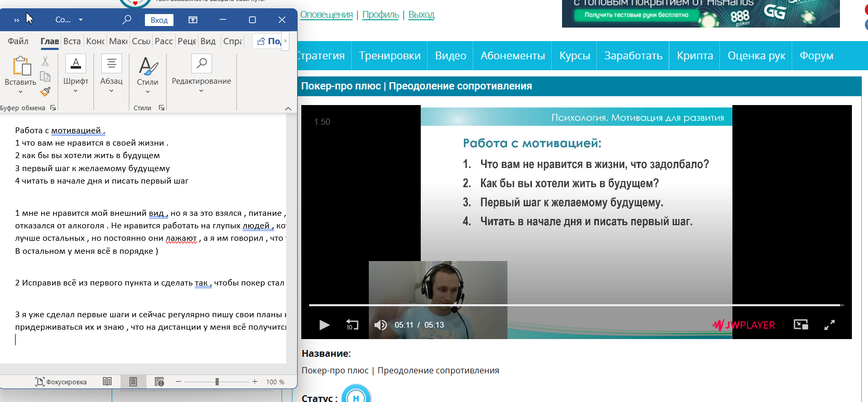Click the Вставить paste clipboard icon
The height and width of the screenshot is (402, 868).
tap(21, 66)
